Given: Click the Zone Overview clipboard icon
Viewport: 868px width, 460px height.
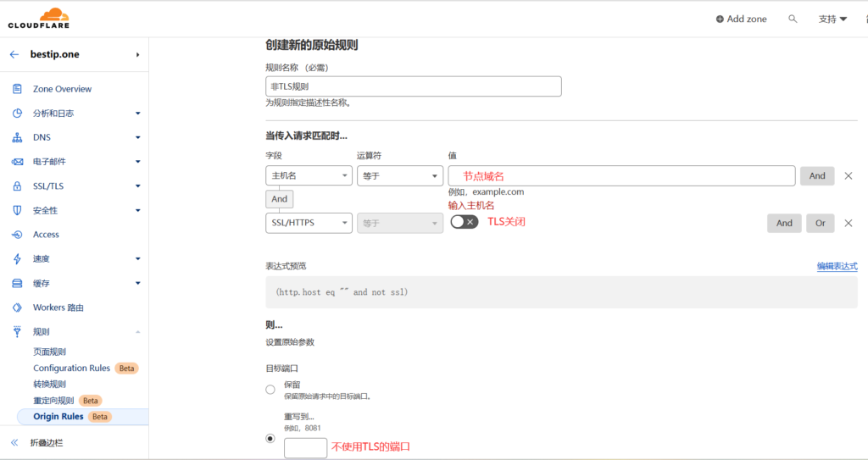Looking at the screenshot, I should (x=17, y=89).
